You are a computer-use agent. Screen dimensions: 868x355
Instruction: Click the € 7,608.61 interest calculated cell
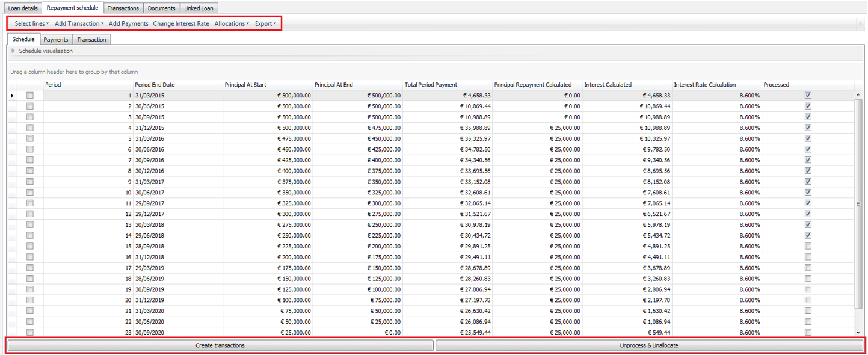click(627, 193)
